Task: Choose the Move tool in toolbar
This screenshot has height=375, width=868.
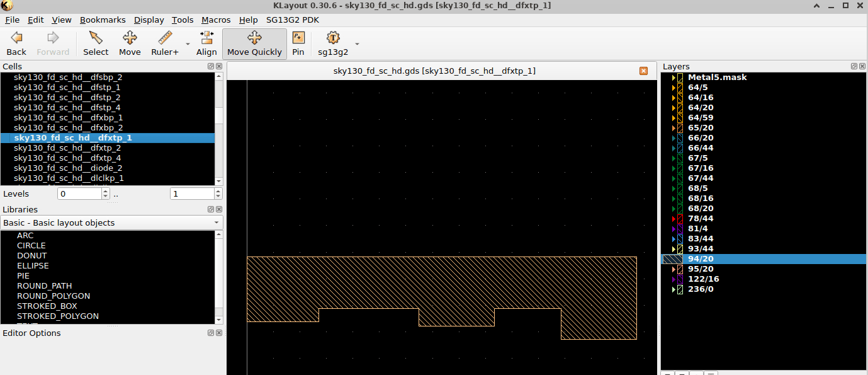Action: click(130, 38)
